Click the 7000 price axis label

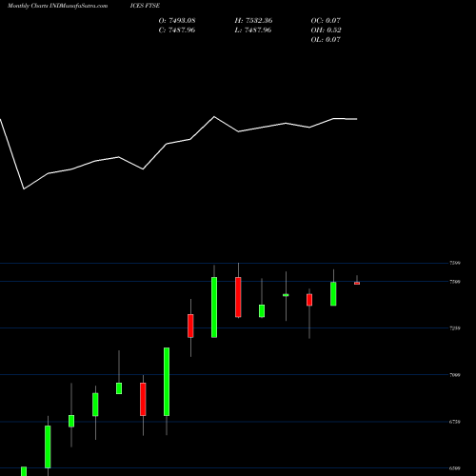coord(455,375)
